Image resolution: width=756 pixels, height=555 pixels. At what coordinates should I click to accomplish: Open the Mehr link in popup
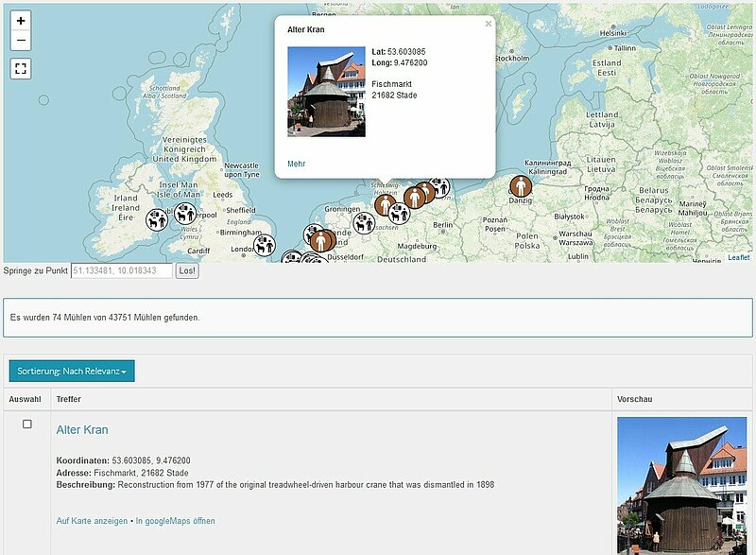[x=297, y=165]
